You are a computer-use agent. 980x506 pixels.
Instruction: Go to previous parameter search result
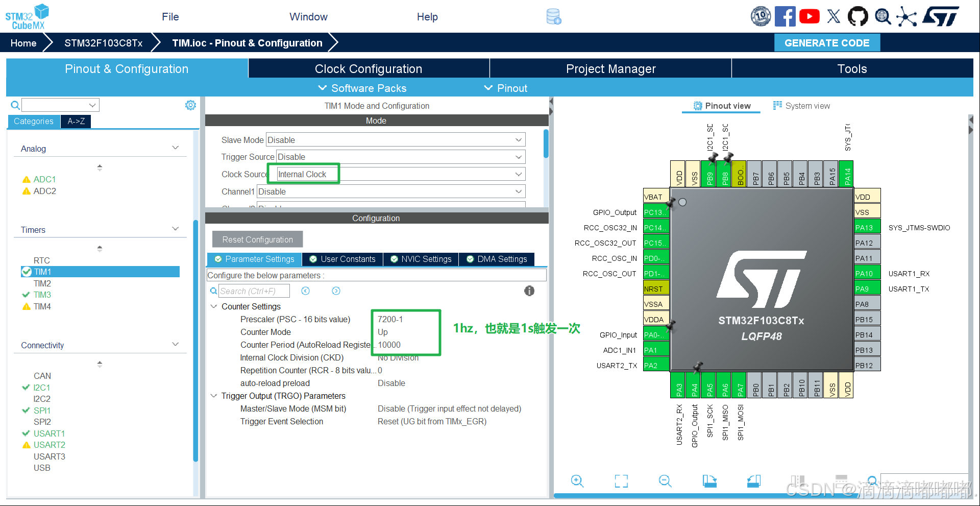pos(306,291)
